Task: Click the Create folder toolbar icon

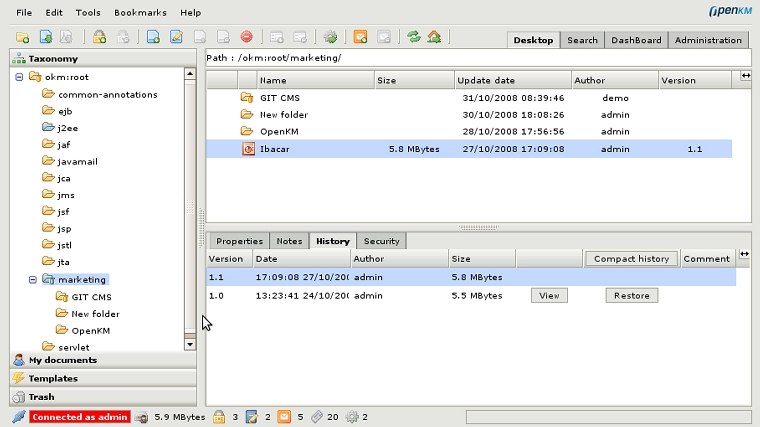Action: pos(22,37)
